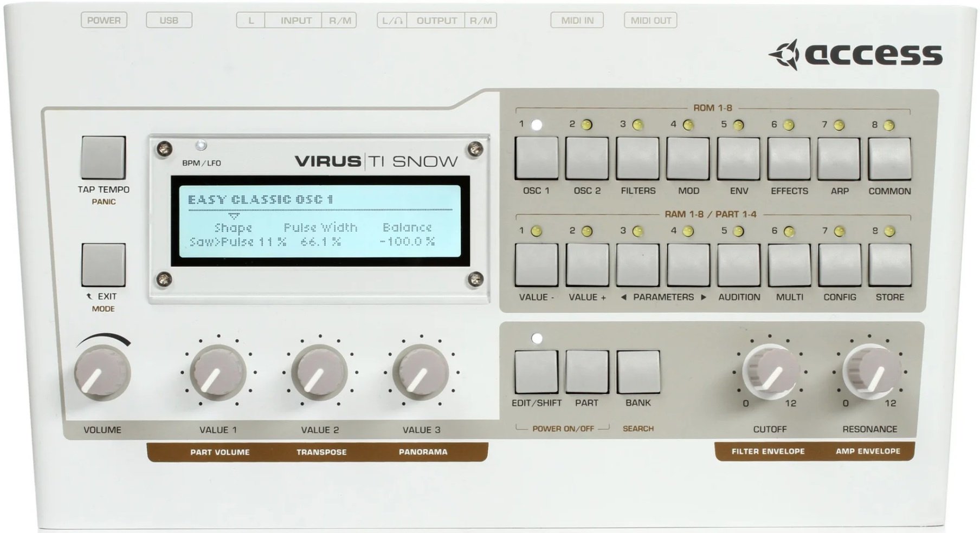
Task: Select the PART button
Action: (587, 371)
